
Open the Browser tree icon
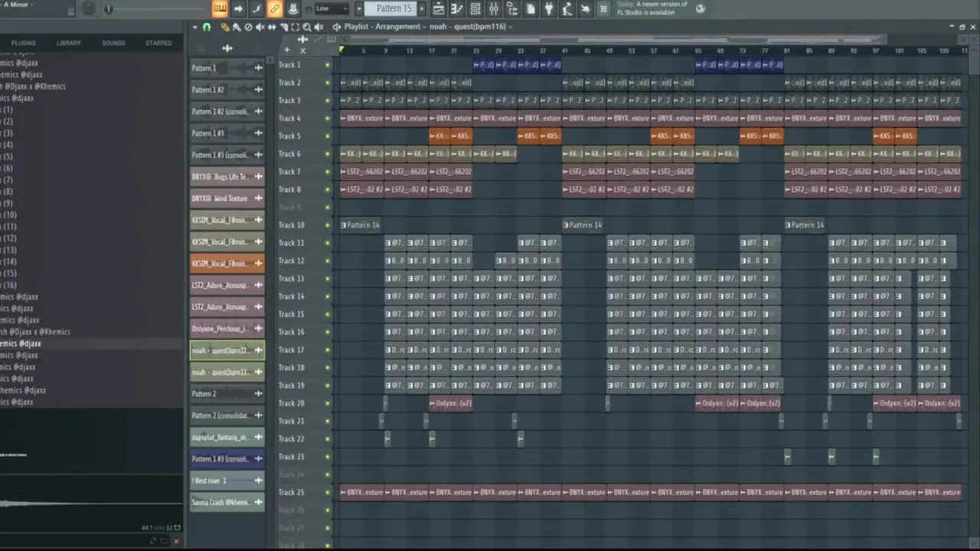[x=512, y=8]
